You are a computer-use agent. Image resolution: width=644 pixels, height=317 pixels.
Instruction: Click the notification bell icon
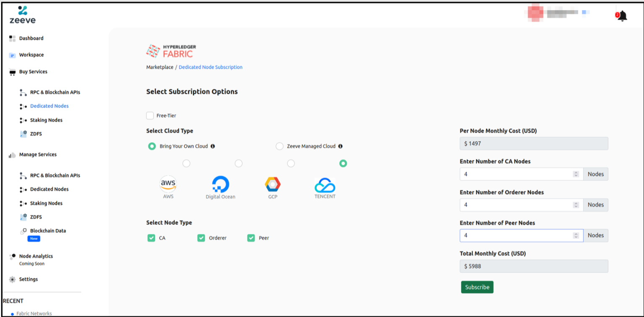click(622, 16)
